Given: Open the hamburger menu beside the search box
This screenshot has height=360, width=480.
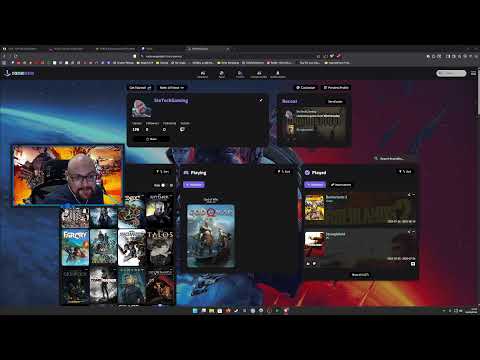Looking at the screenshot, I should pos(473,73).
